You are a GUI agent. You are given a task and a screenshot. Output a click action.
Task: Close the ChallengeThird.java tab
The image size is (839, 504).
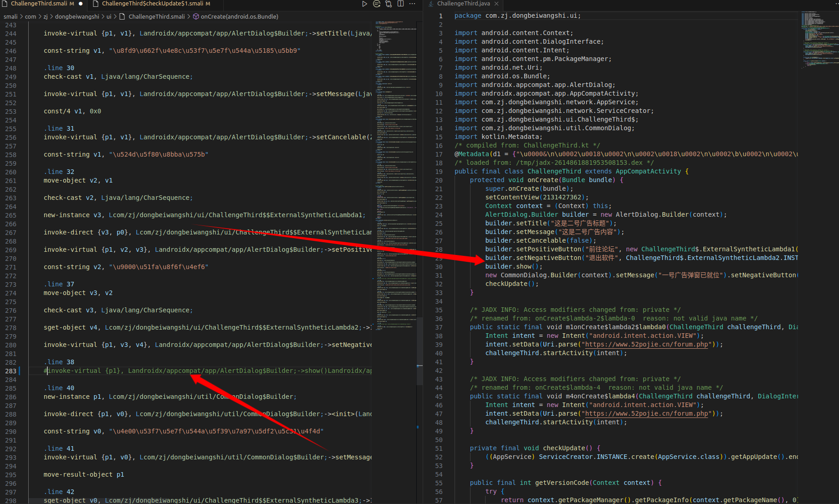tap(496, 4)
